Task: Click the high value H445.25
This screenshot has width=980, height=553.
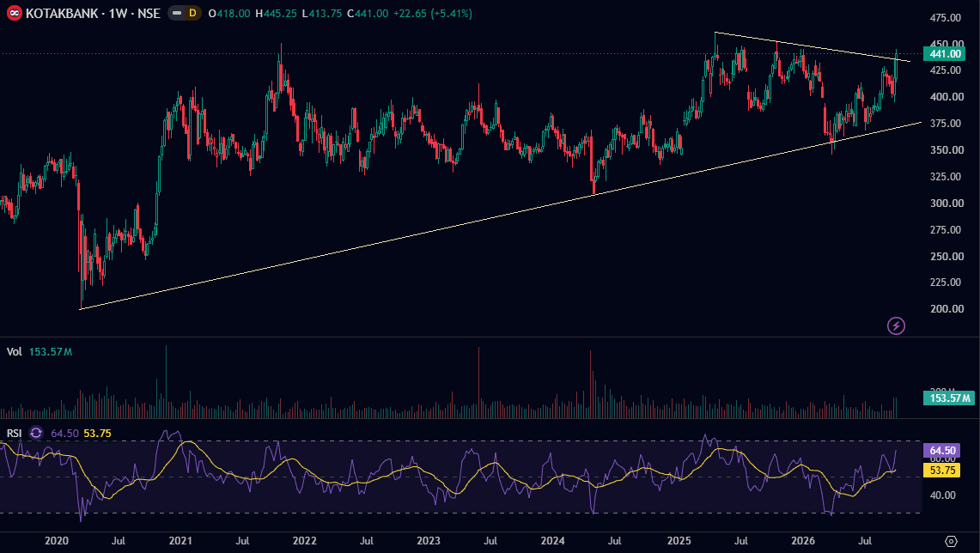Action: [x=276, y=13]
